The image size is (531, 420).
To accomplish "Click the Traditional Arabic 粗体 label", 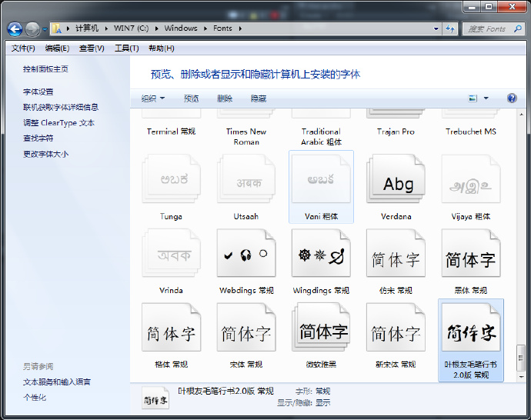I will tap(321, 137).
